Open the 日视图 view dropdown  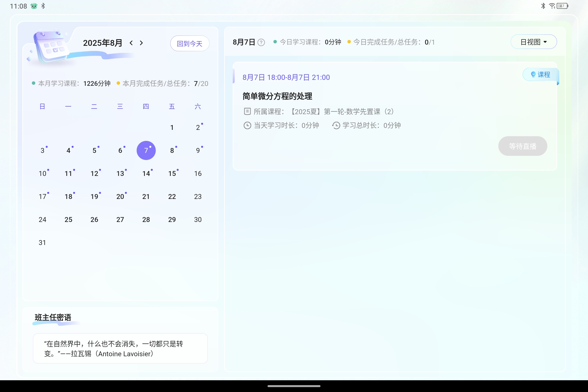pos(534,42)
